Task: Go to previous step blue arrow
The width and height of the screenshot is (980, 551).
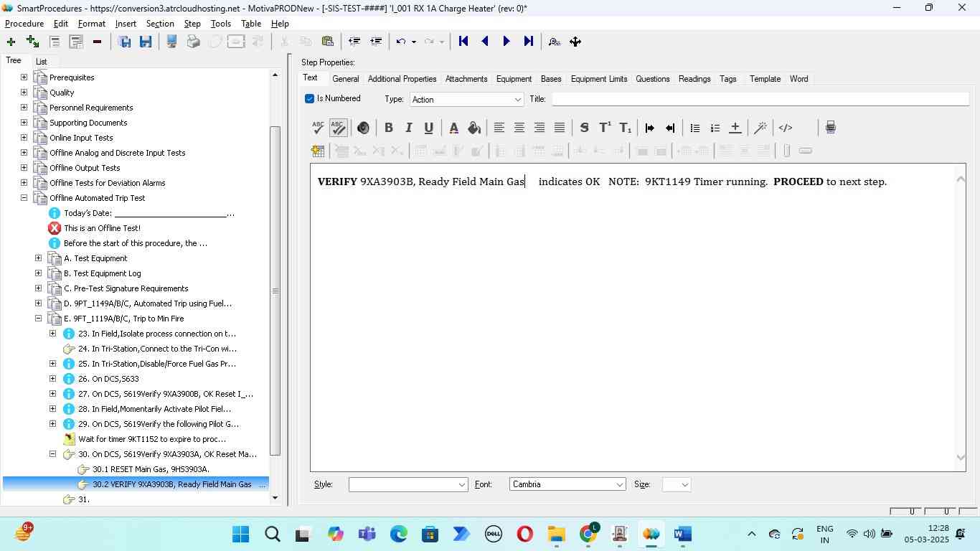Action: [x=485, y=42]
